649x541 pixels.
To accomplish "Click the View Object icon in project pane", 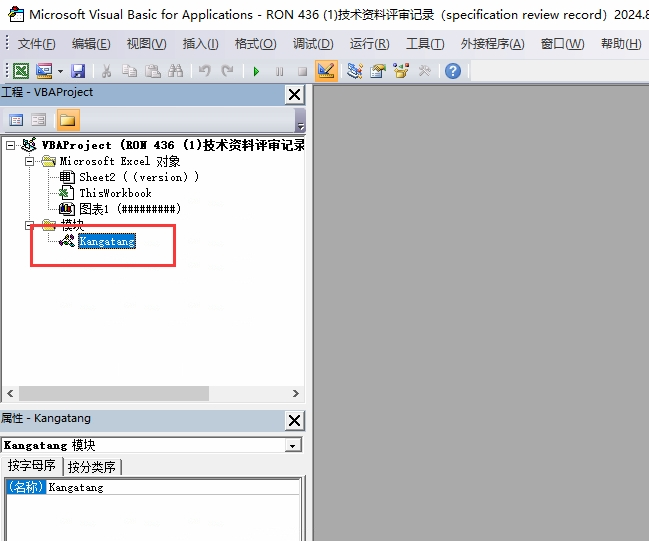I will pos(39,120).
